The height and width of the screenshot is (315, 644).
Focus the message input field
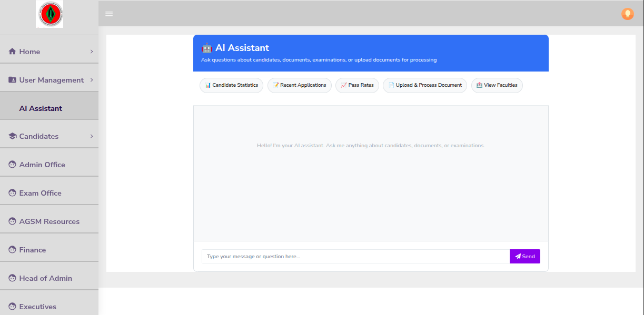click(355, 257)
